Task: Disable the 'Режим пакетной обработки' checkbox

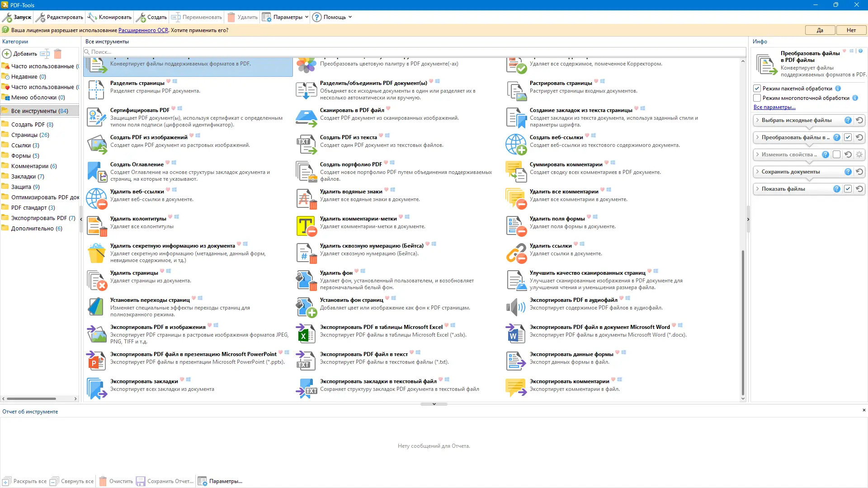Action: [757, 89]
